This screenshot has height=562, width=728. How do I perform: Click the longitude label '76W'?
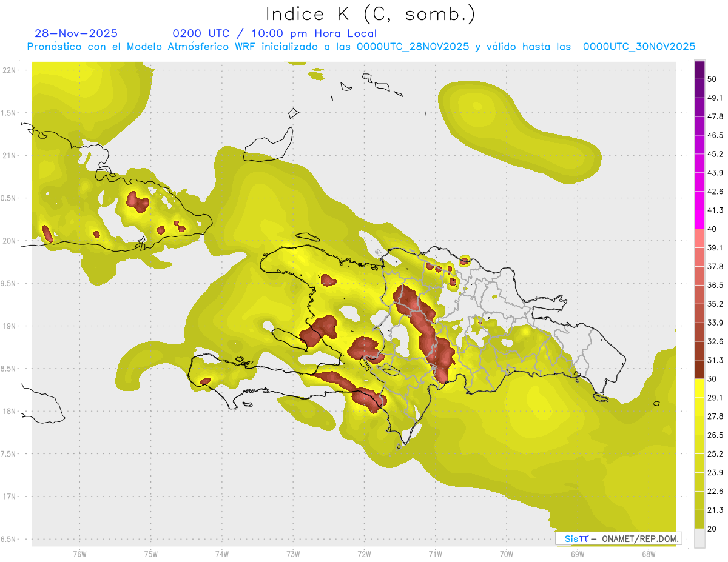click(x=80, y=554)
